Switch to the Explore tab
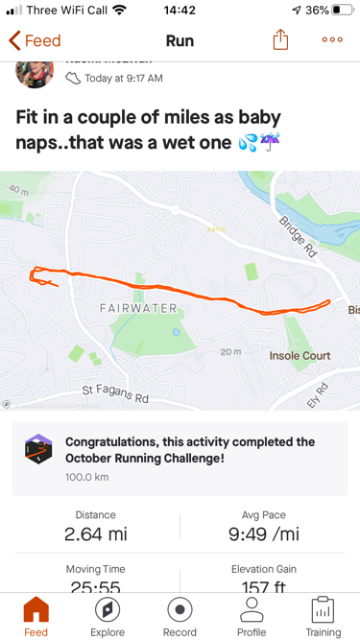 tap(107, 616)
